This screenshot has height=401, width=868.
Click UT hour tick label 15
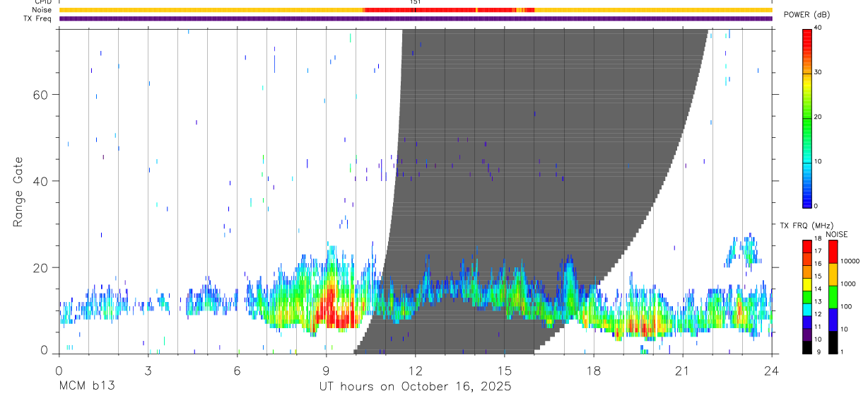point(505,370)
